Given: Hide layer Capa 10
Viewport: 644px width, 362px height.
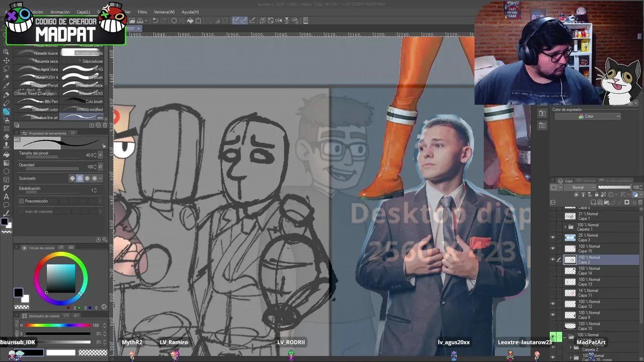Looking at the screenshot, I should pos(553,326).
